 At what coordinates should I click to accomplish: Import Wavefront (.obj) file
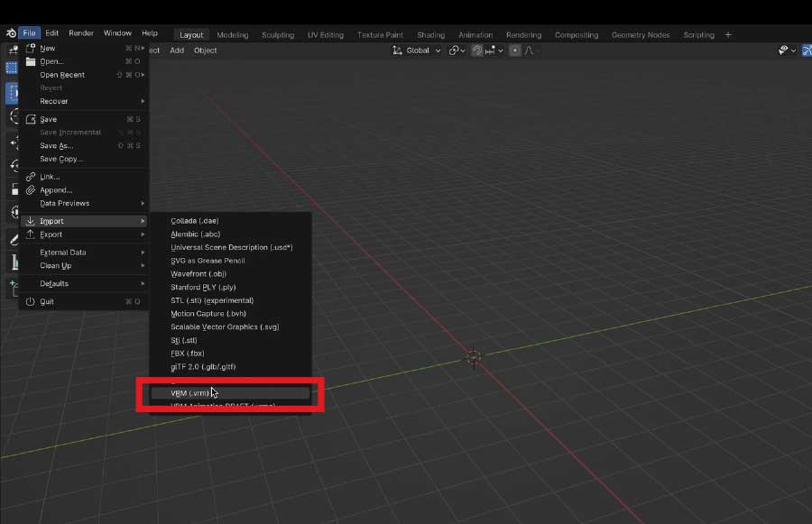[230, 273]
